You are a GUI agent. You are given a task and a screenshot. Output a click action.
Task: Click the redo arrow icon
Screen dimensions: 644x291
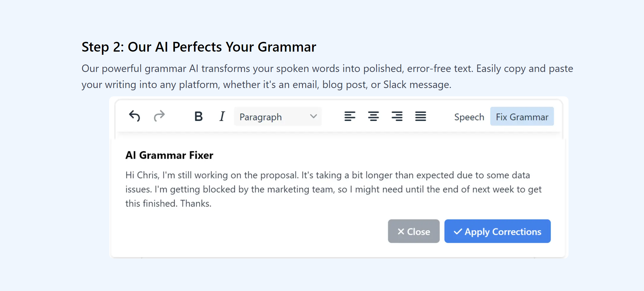[x=159, y=116]
